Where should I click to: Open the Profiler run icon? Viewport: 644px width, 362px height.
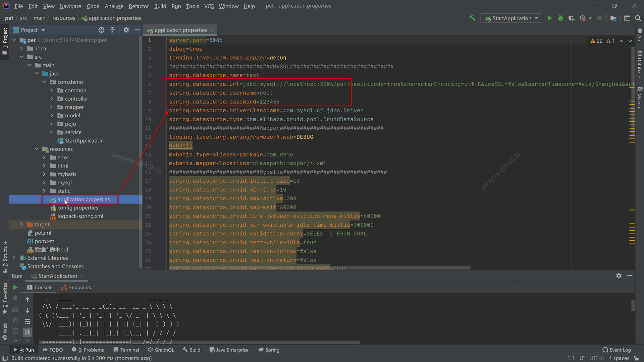click(x=583, y=18)
